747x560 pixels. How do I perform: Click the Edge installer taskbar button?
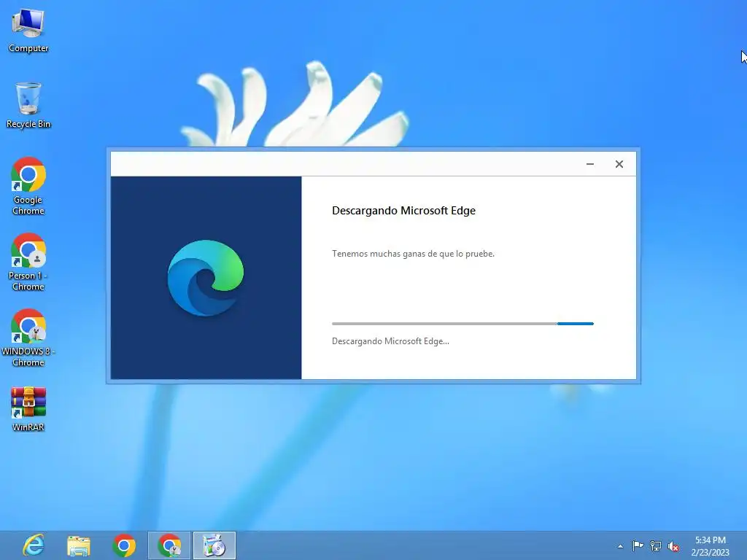[214, 545]
